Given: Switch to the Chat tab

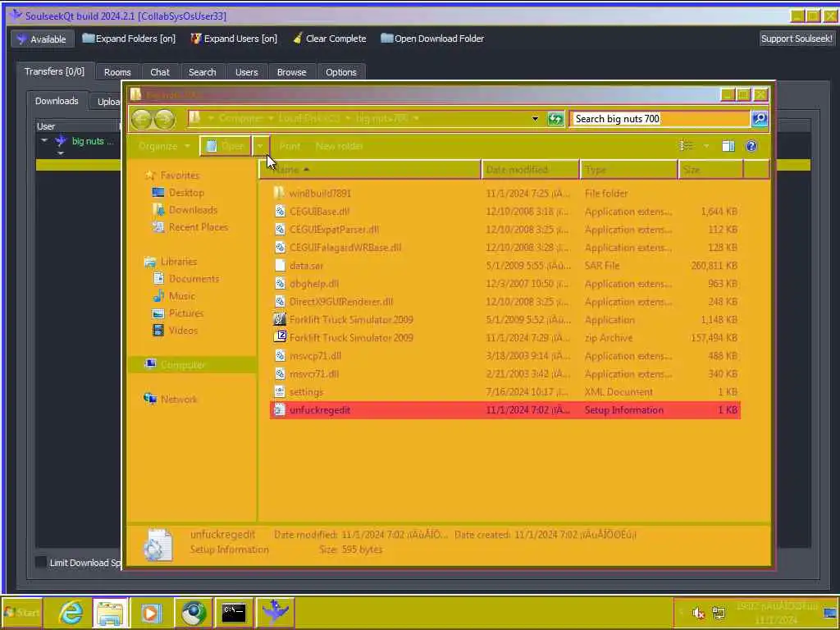Looking at the screenshot, I should tap(160, 72).
